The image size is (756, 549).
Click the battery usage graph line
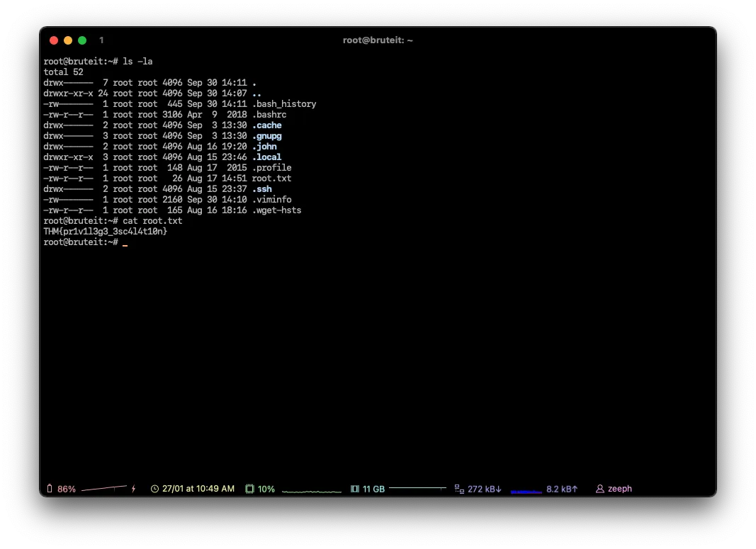104,489
